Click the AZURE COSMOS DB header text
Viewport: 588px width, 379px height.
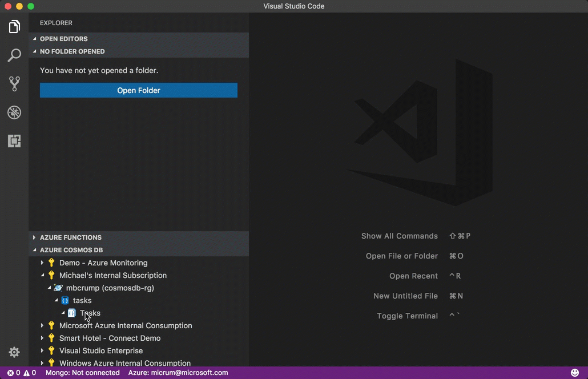[71, 250]
